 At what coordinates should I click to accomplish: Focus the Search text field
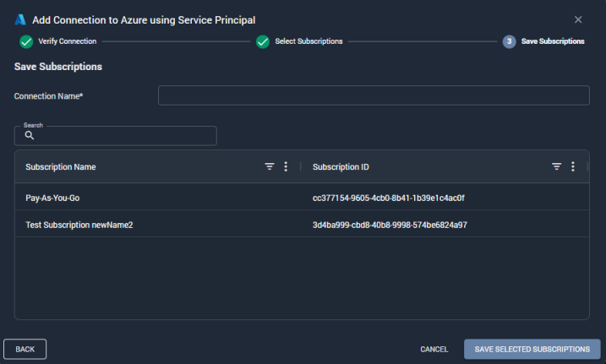[x=116, y=135]
